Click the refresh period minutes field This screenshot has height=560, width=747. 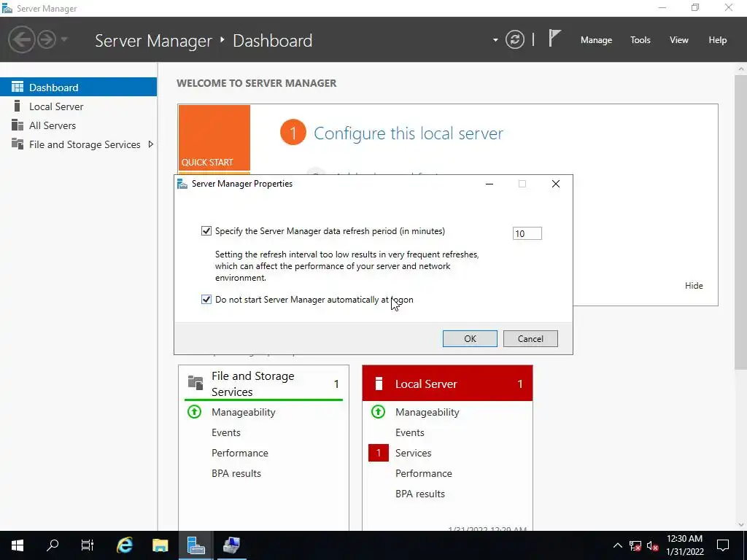point(527,233)
